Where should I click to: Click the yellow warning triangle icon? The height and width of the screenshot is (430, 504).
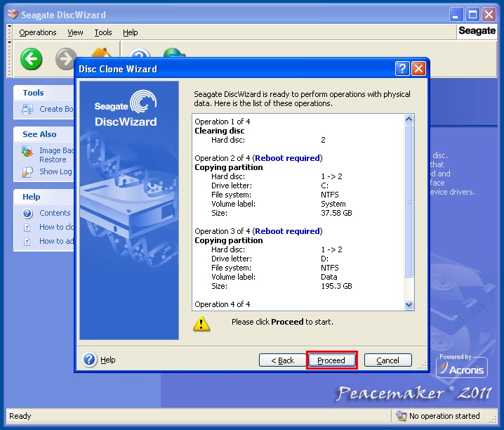click(x=201, y=323)
